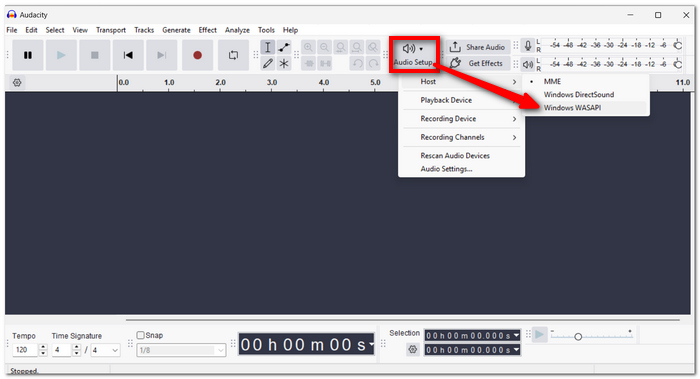The image size is (700, 379).
Task: Open the File menu
Action: [x=12, y=30]
